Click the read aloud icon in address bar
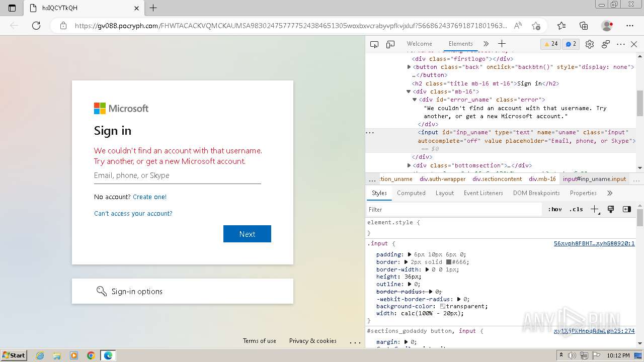 click(x=518, y=26)
